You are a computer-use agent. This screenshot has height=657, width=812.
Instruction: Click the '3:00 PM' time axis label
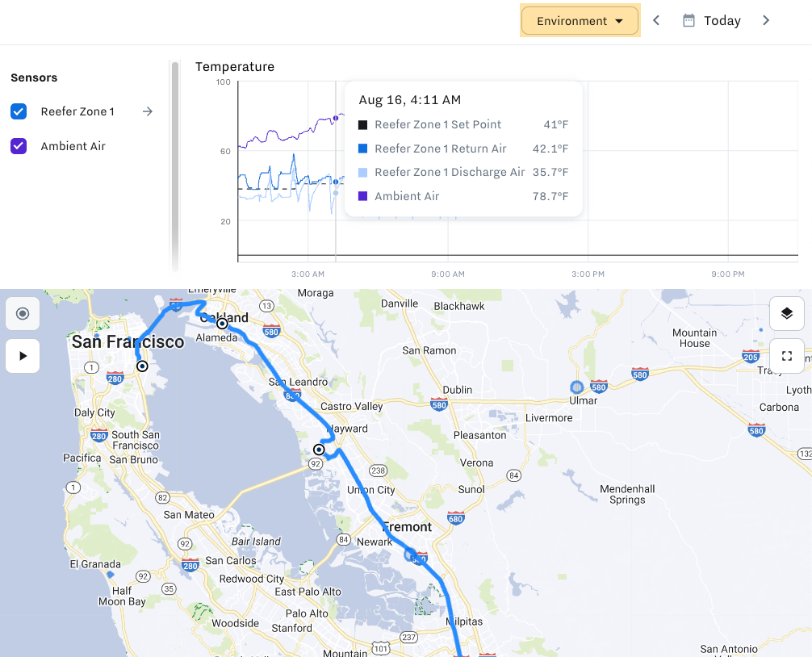[x=588, y=274]
